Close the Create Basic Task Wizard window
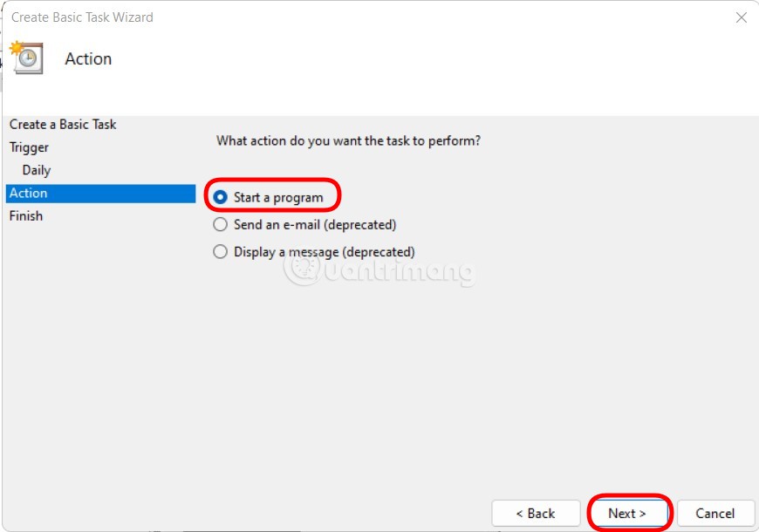759x532 pixels. pos(741,17)
